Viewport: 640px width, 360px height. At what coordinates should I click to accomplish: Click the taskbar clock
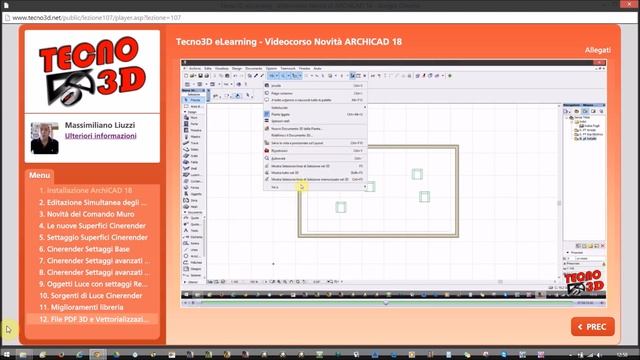tap(622, 355)
